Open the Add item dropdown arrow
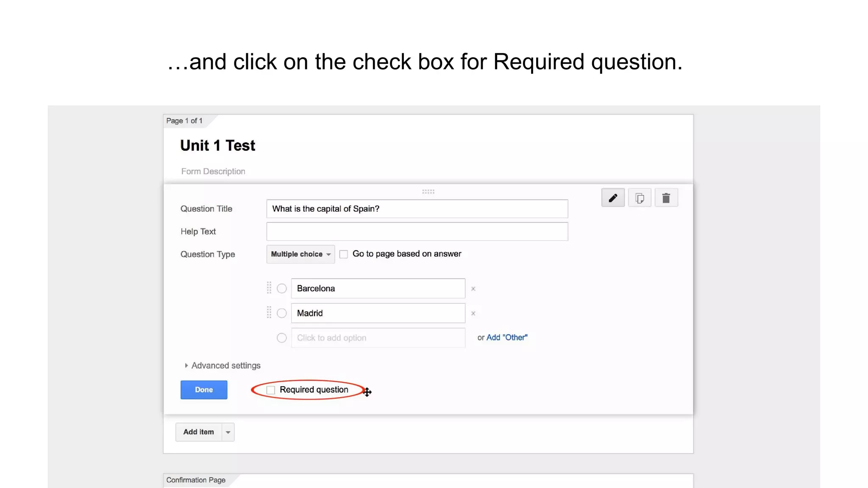The height and width of the screenshot is (488, 868). tap(228, 432)
